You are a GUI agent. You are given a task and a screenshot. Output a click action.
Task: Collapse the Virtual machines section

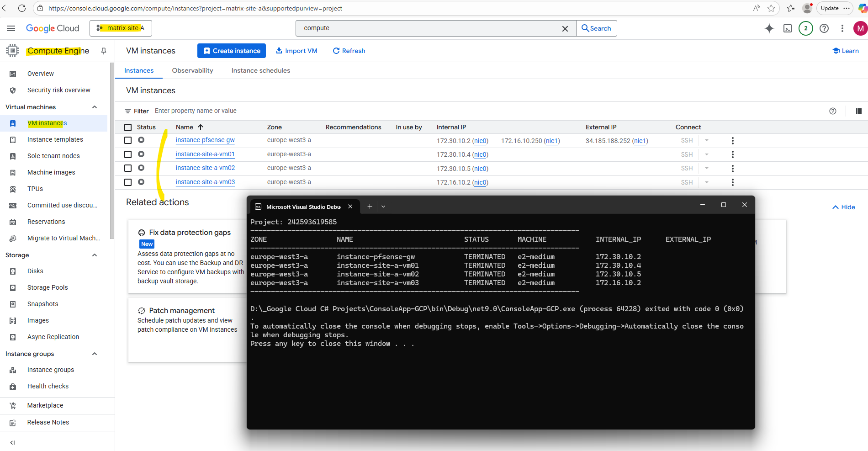click(95, 107)
